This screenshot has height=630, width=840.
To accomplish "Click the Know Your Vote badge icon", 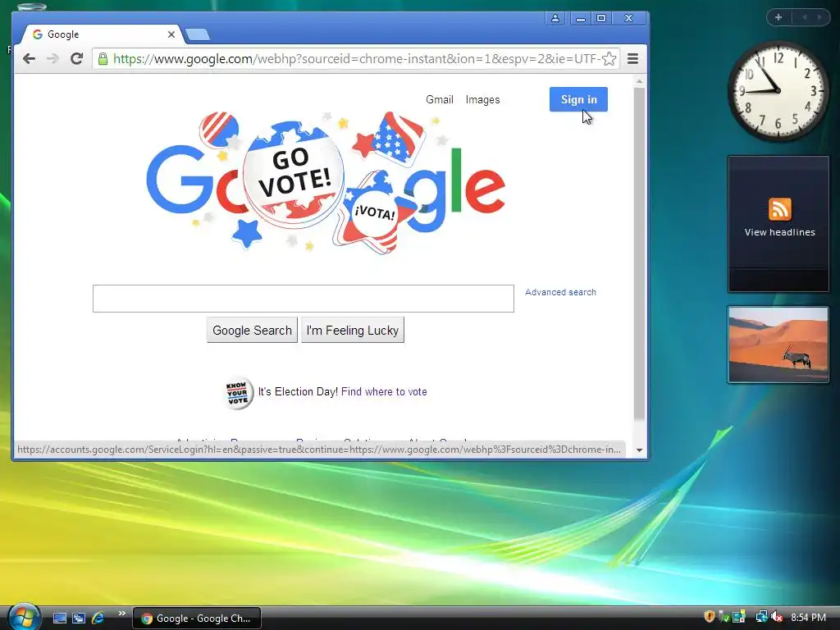I will (237, 393).
